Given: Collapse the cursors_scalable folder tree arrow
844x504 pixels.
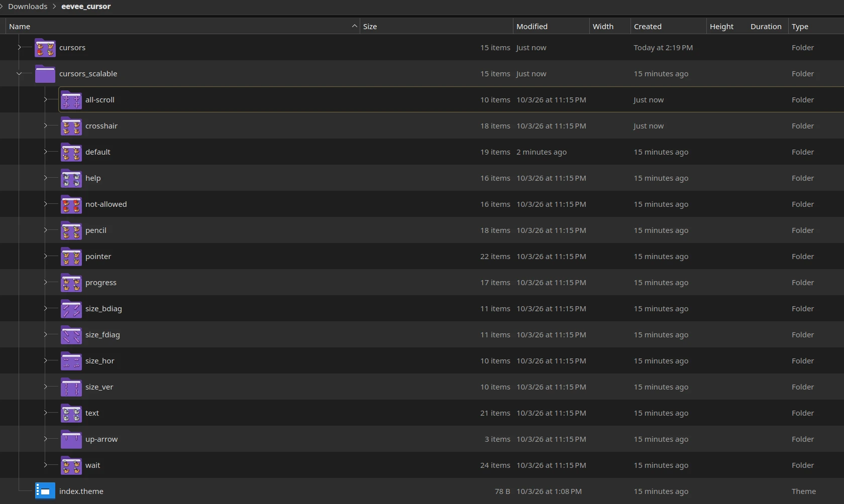Looking at the screenshot, I should click(19, 73).
